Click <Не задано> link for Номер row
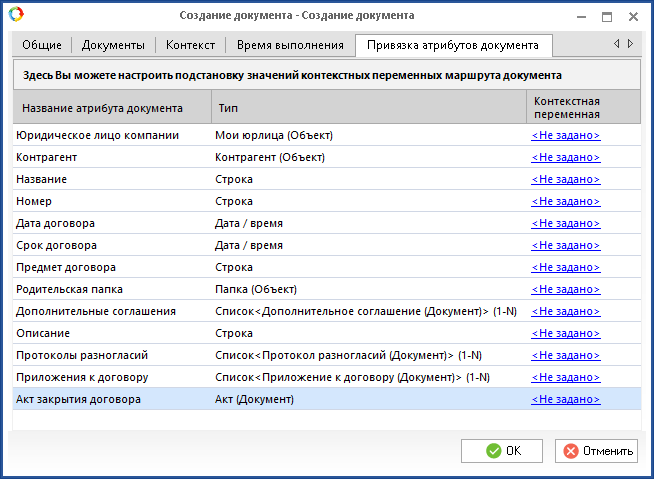The height and width of the screenshot is (479, 654). pyautogui.click(x=565, y=201)
